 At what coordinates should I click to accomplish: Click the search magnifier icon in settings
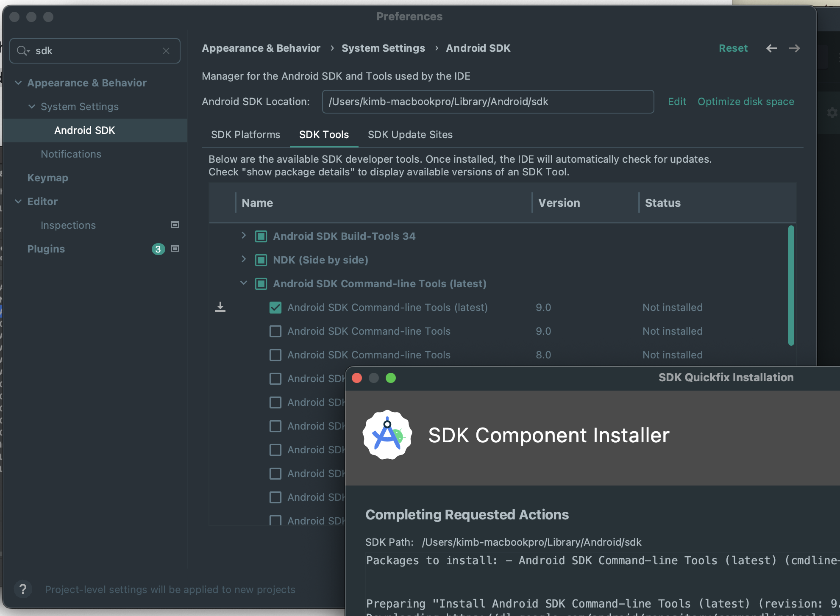point(22,51)
